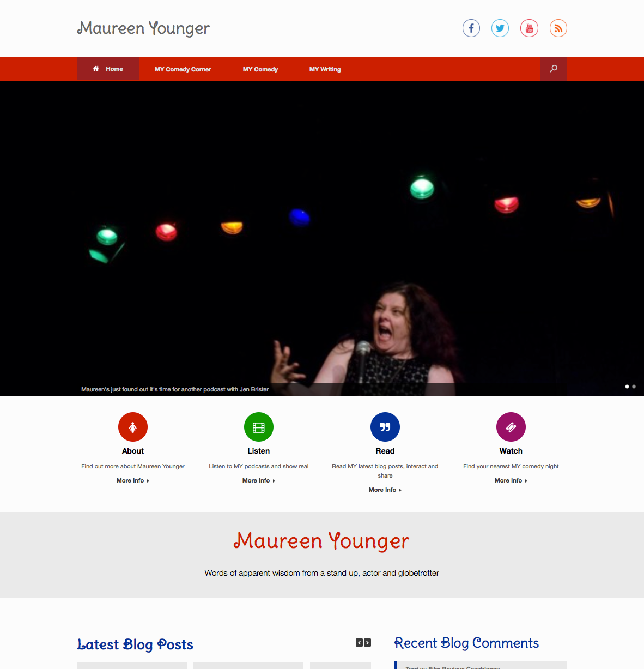
Task: Open the MY Writing menu item
Action: tap(325, 69)
